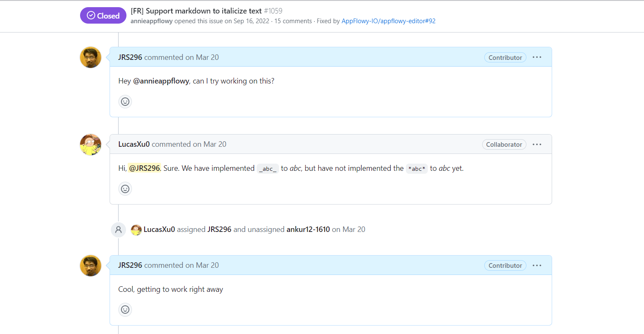Open options menu on LucasXu0 comment
This screenshot has height=334, width=644.
(x=537, y=144)
